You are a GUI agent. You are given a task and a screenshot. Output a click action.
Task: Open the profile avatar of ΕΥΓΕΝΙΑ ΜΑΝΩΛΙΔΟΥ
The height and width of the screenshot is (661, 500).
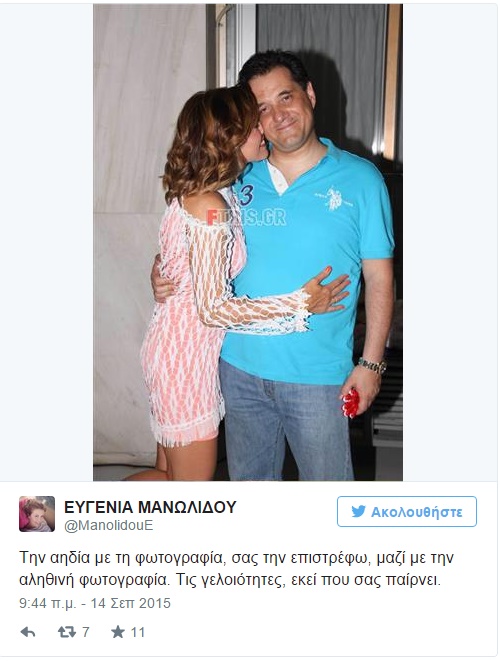pyautogui.click(x=37, y=513)
